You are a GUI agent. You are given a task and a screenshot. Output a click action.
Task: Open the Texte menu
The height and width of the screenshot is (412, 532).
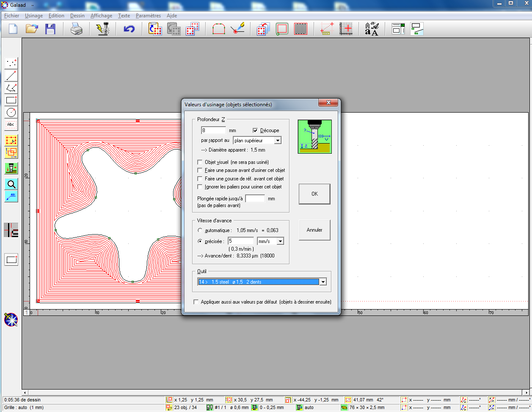124,16
